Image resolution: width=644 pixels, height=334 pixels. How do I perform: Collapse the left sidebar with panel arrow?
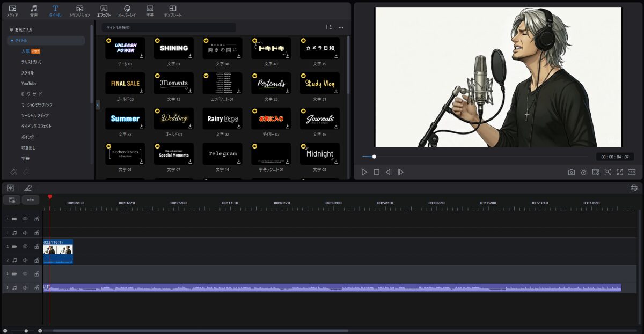click(98, 105)
